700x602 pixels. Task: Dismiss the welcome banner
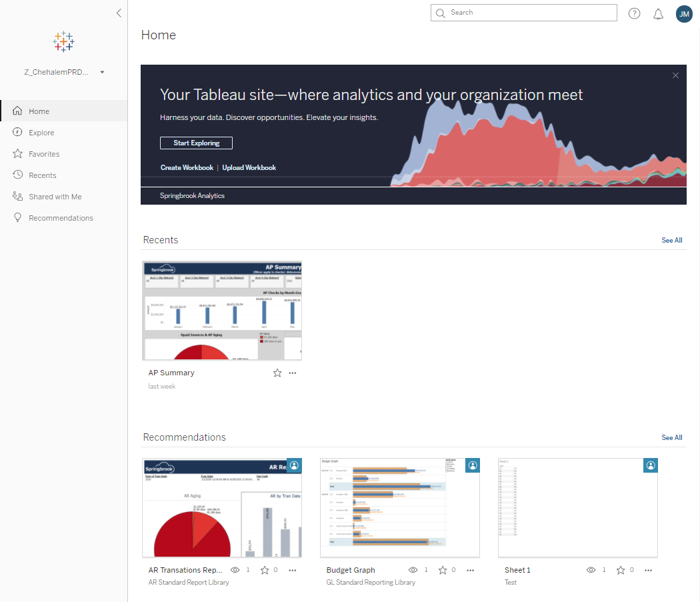pyautogui.click(x=675, y=75)
